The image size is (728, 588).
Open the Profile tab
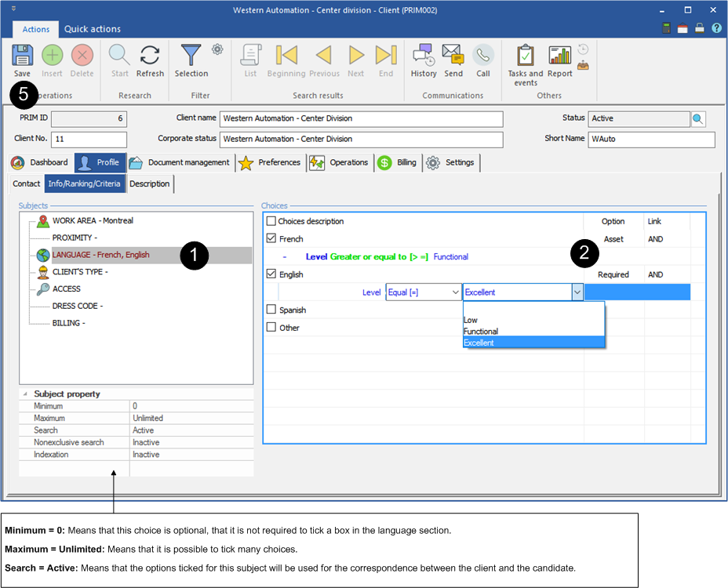click(100, 162)
